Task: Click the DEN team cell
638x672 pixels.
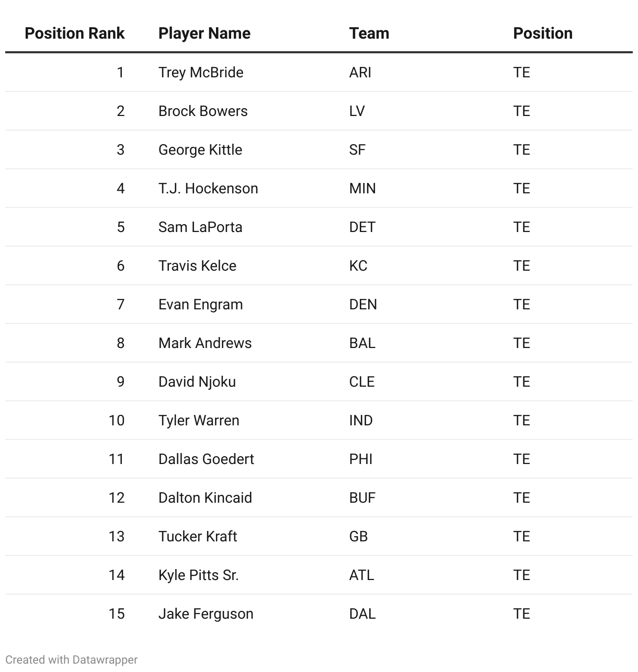Action: (363, 304)
